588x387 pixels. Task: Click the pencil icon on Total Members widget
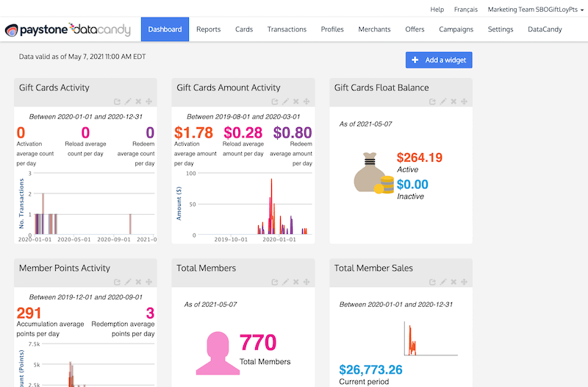pos(286,282)
